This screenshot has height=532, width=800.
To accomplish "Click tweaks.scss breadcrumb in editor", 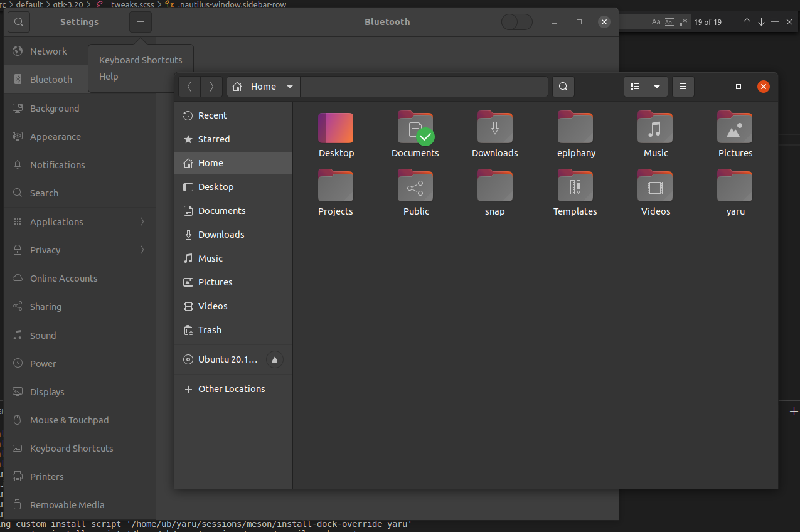I will tap(132, 4).
